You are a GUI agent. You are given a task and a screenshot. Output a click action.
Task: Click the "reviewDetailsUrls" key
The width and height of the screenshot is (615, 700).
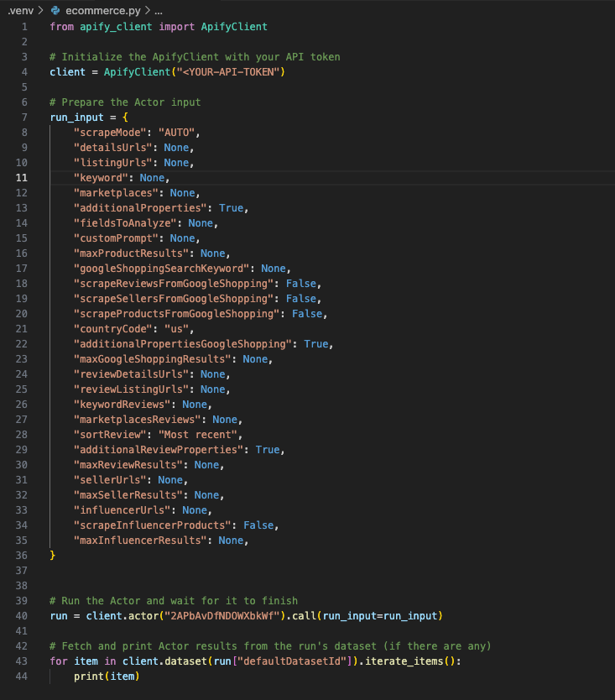point(132,374)
